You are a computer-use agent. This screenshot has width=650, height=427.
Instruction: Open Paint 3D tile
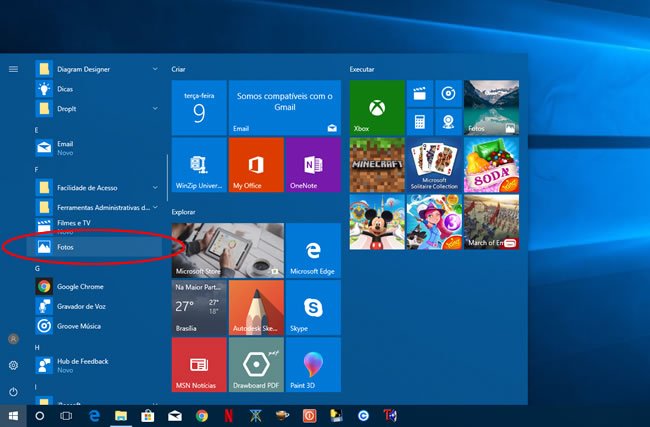tap(313, 364)
